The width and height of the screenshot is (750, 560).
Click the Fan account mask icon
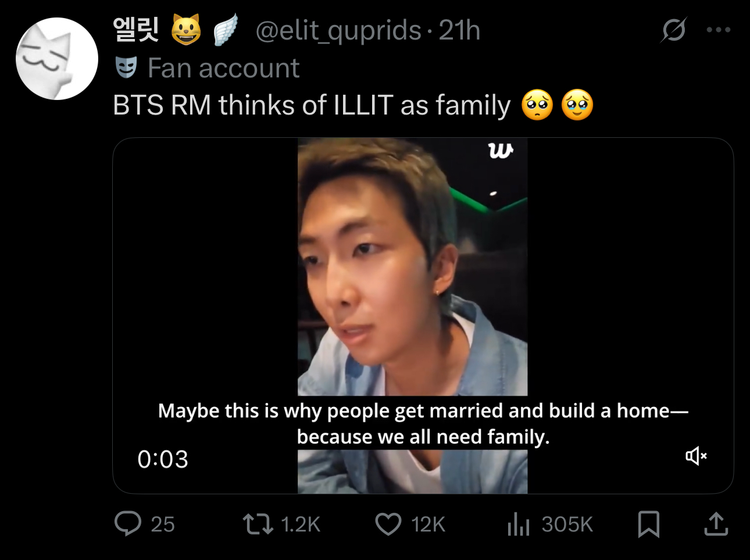126,67
